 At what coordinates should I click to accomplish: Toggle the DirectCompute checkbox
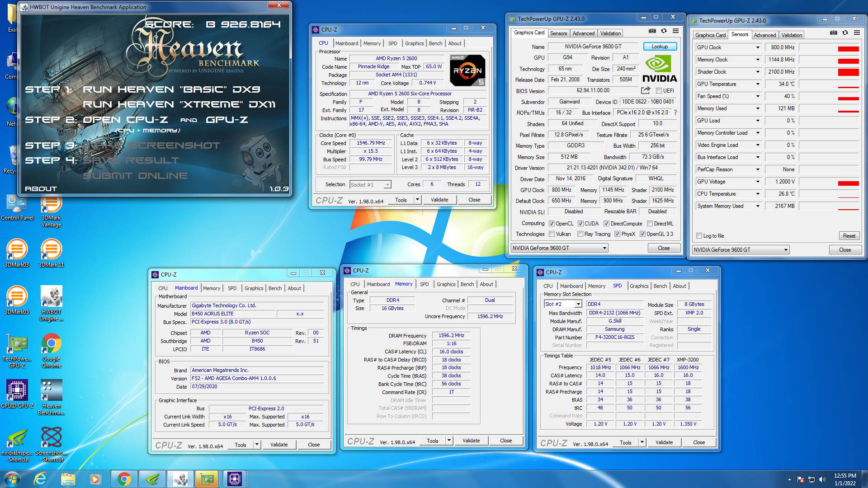pos(606,224)
